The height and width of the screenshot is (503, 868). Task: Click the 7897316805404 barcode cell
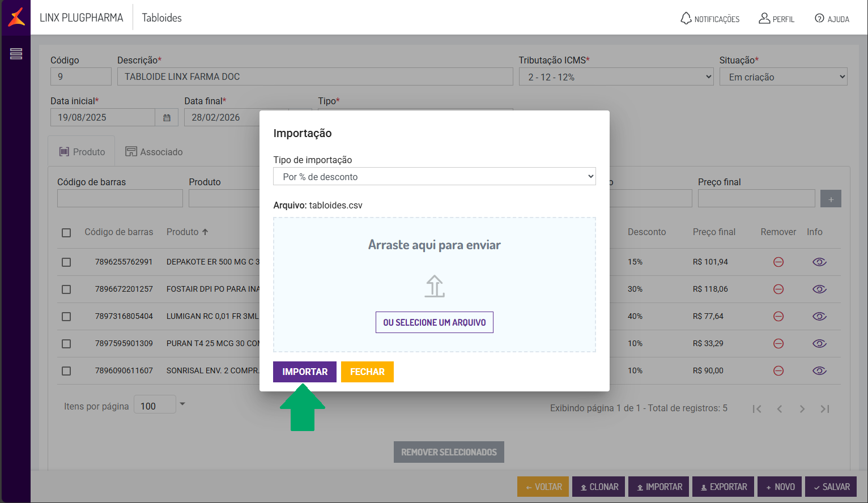tap(124, 316)
